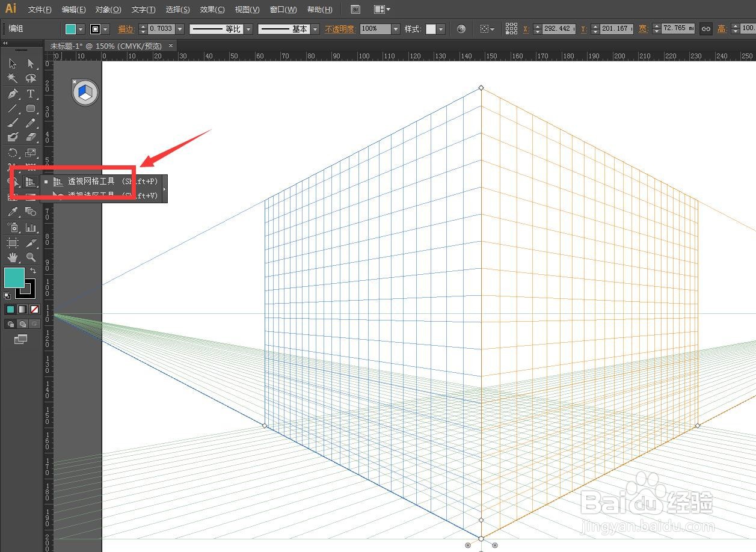The image size is (756, 552).
Task: Select the Rotate tool
Action: coord(13,153)
